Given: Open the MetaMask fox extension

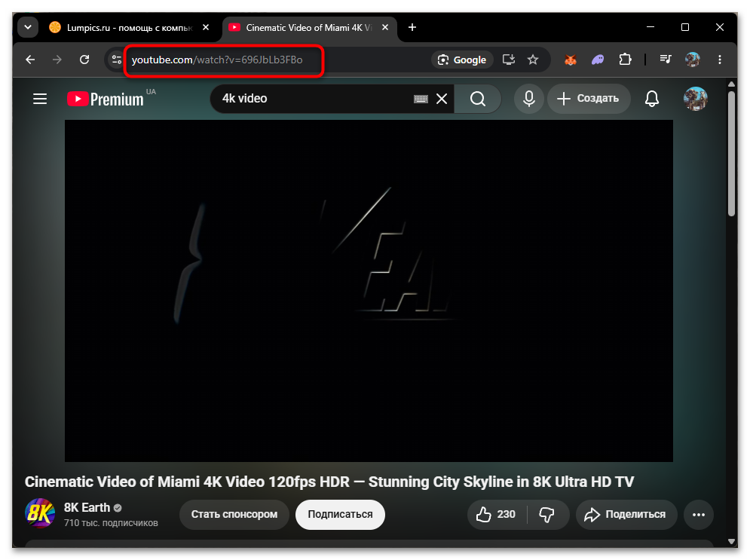Looking at the screenshot, I should (x=570, y=60).
